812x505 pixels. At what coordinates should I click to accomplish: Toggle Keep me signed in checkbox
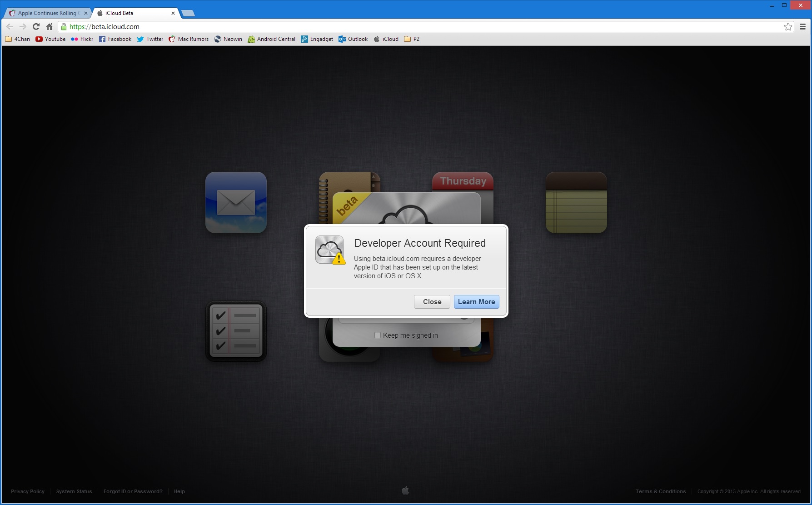pos(378,335)
